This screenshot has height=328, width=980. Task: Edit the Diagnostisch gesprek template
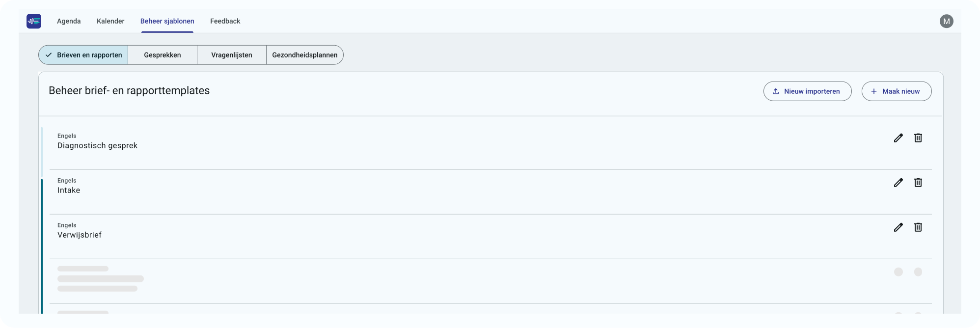click(x=898, y=138)
